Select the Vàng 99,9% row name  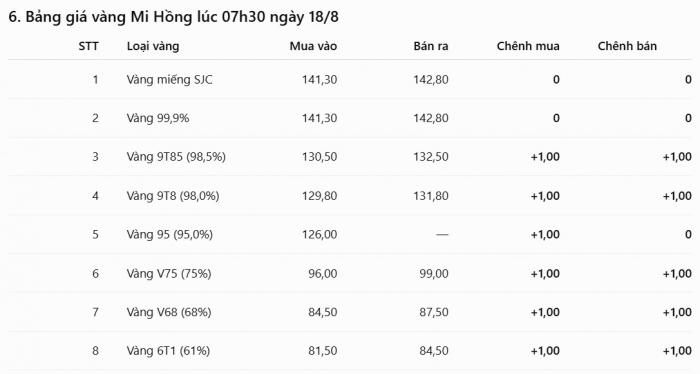point(158,118)
